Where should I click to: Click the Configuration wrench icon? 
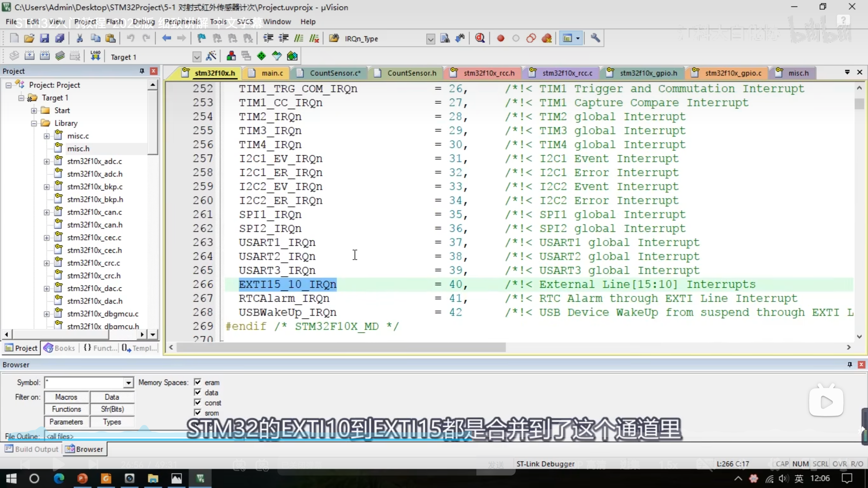point(595,38)
